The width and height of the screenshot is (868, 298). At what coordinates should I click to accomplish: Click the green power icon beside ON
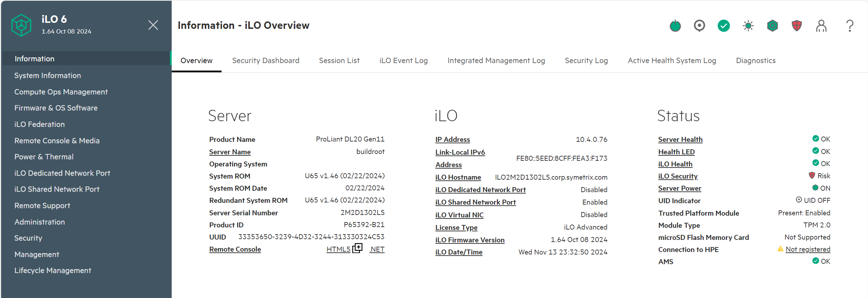(815, 187)
